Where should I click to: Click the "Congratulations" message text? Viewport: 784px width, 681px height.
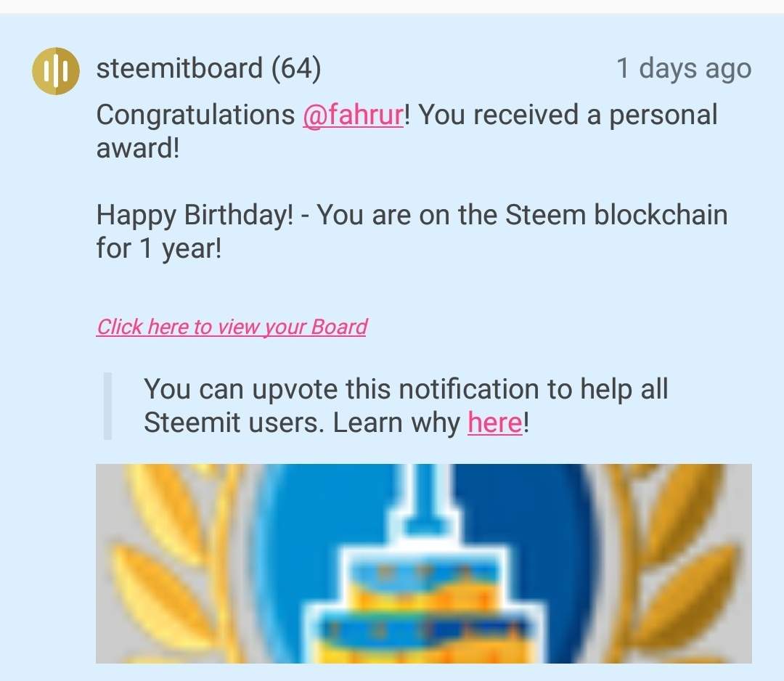[196, 115]
